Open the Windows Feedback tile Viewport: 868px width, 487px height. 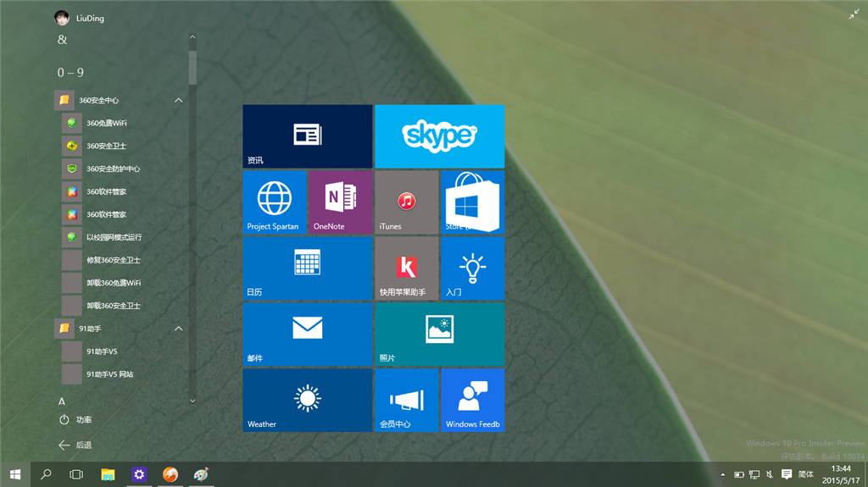click(472, 400)
